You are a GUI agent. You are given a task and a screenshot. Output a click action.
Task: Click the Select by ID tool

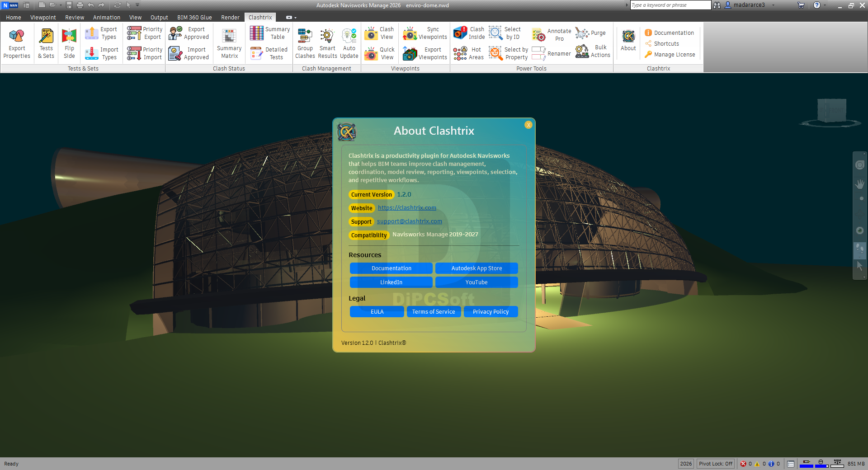[505, 33]
